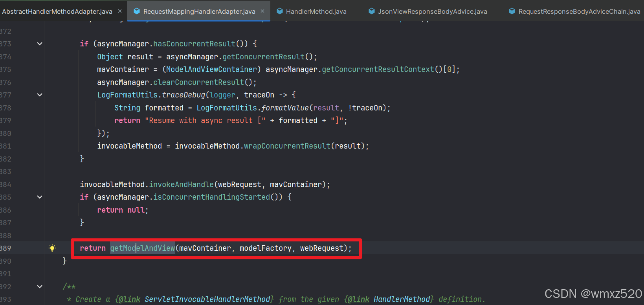Click underlined result parameter in formatValue

pos(326,108)
